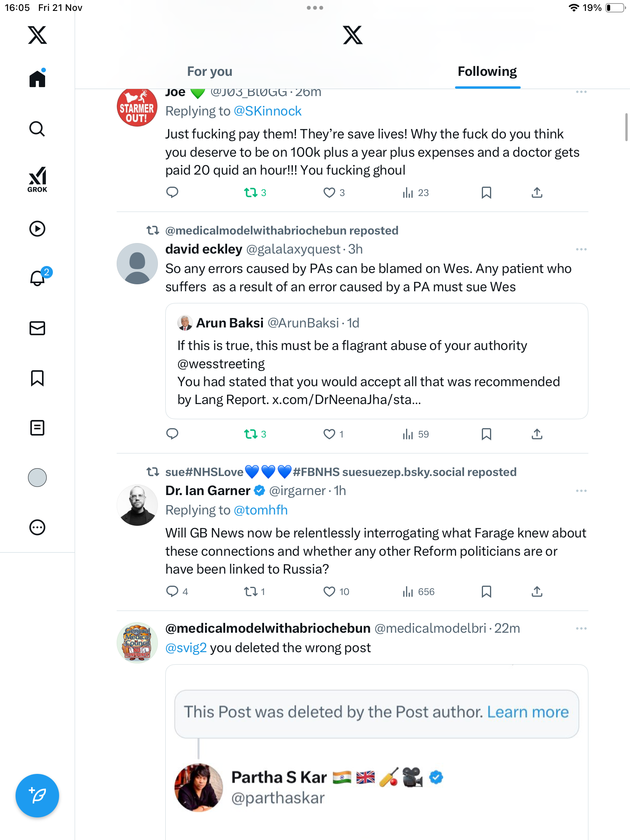Open sidebar More circle menu
630x840 pixels.
click(37, 527)
